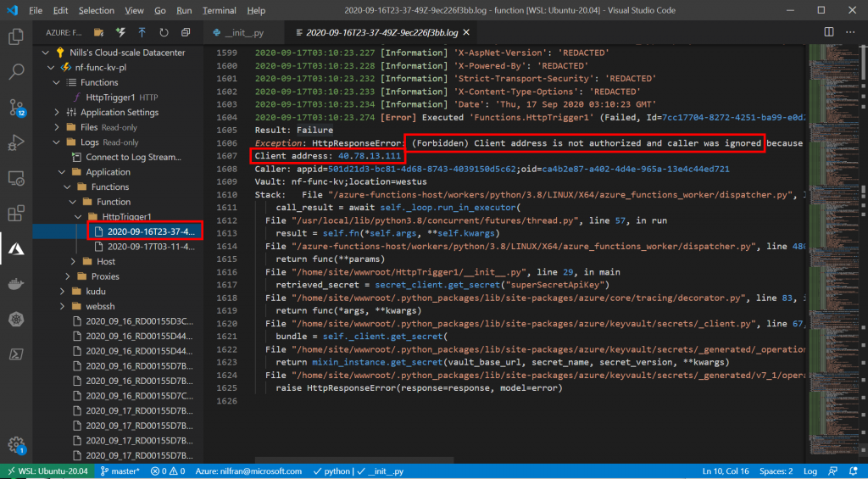Screen dimensions: 868x479
Task: Open the Extensions view
Action: coord(16,214)
